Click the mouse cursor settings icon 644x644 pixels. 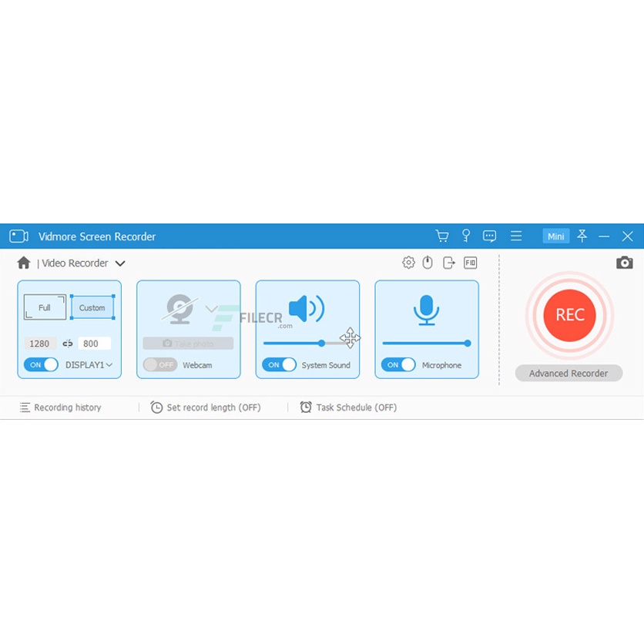pyautogui.click(x=428, y=263)
